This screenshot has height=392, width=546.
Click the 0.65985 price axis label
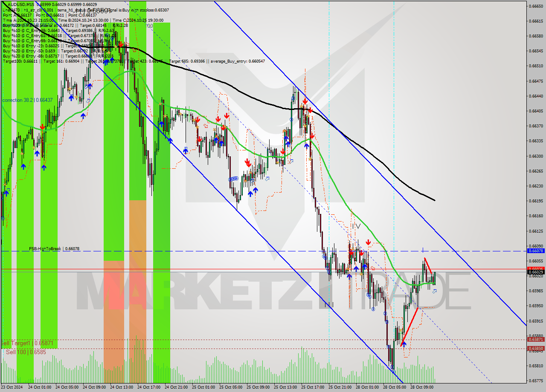pos(536,291)
